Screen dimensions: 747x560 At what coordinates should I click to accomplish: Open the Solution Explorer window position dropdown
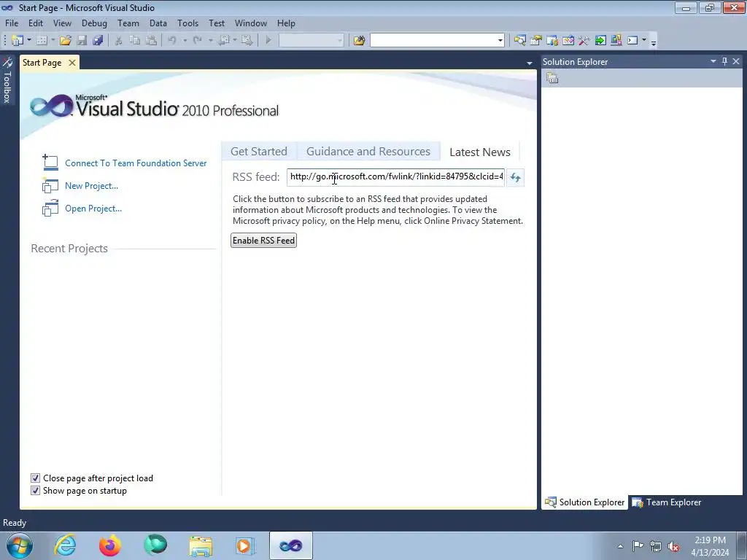point(713,61)
